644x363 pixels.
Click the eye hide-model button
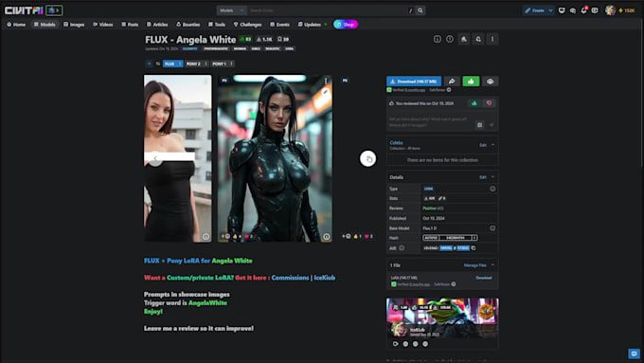coord(490,82)
